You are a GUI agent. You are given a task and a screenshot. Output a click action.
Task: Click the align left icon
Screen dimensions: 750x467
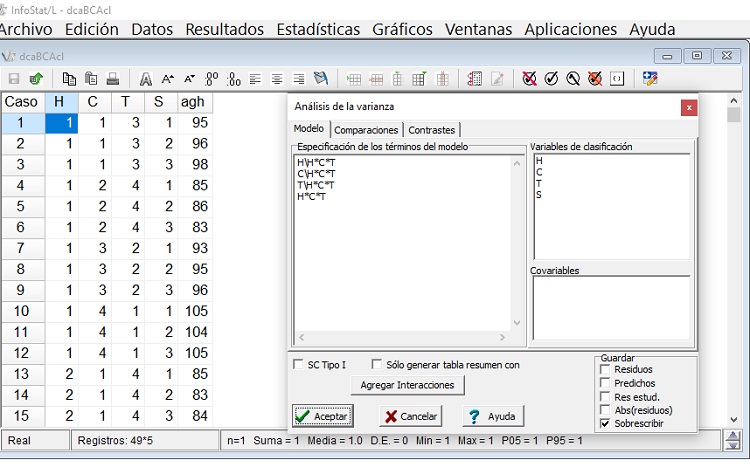tap(255, 78)
